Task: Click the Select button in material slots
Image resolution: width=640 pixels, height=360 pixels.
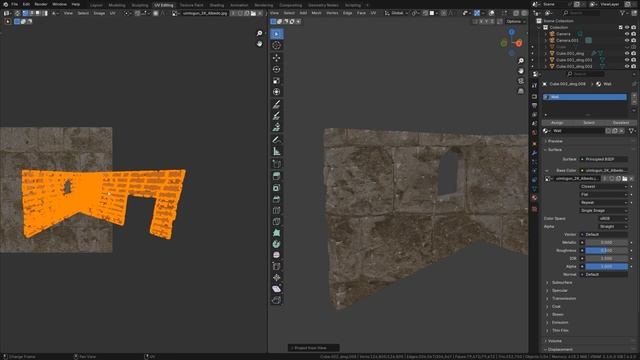Action: [x=589, y=123]
